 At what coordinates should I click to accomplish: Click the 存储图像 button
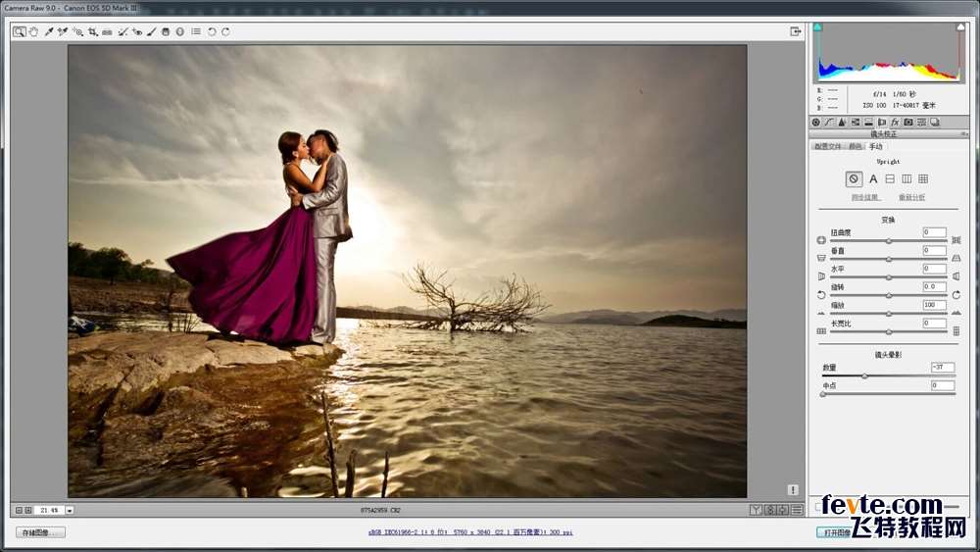(x=41, y=532)
